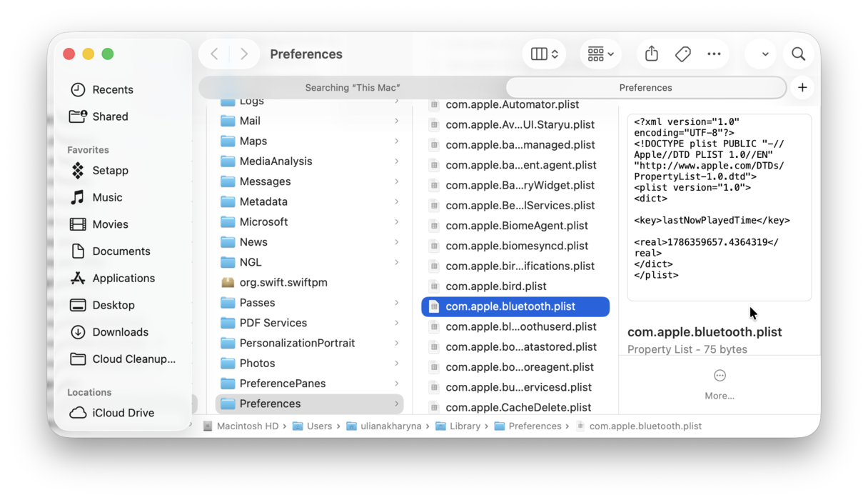Select the News folder

[x=309, y=242]
